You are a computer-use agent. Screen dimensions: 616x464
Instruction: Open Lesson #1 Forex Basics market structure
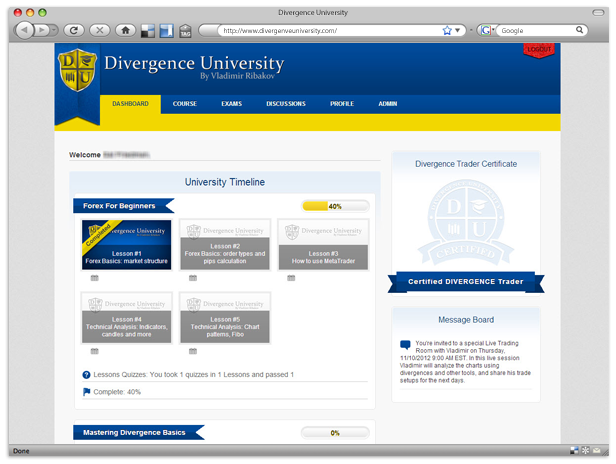(126, 245)
